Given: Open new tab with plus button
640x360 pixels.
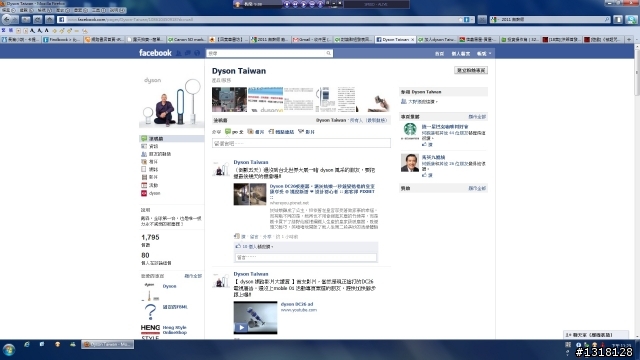Looking at the screenshot, I should 629,40.
